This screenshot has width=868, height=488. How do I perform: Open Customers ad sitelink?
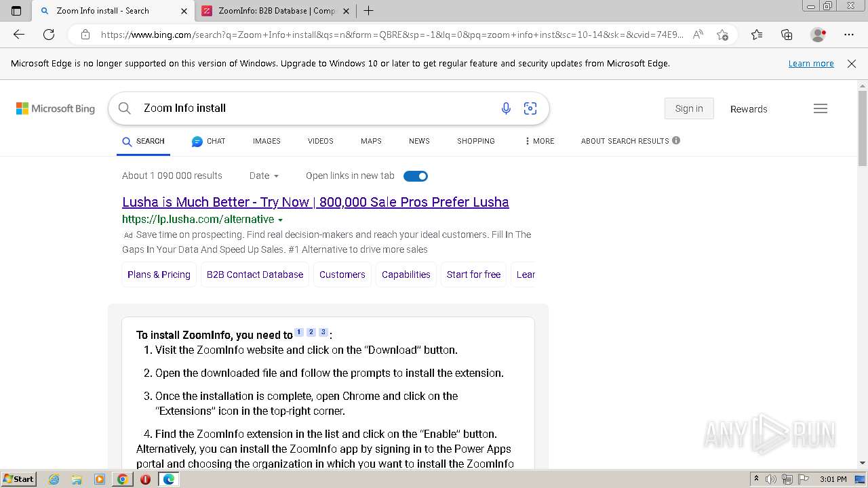(342, 274)
